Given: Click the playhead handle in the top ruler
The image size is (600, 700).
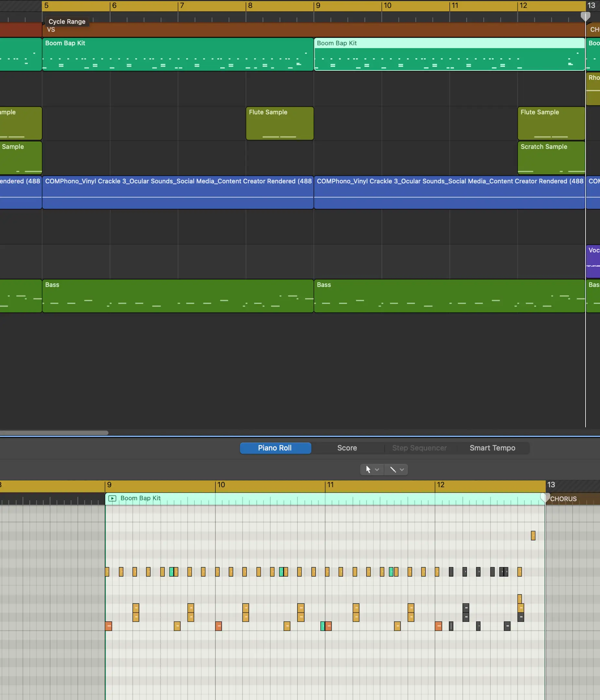Looking at the screenshot, I should tap(585, 16).
